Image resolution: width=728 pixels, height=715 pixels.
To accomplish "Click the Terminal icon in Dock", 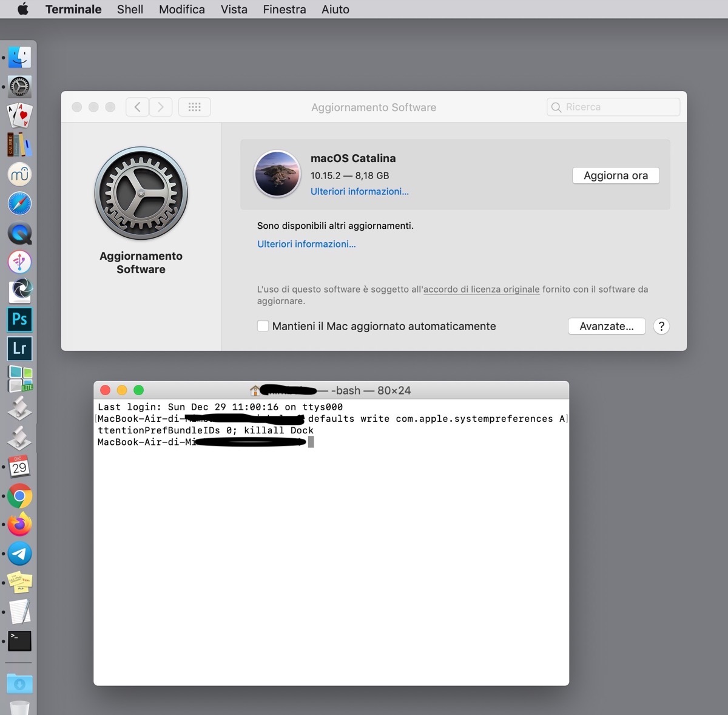I will coord(19,641).
